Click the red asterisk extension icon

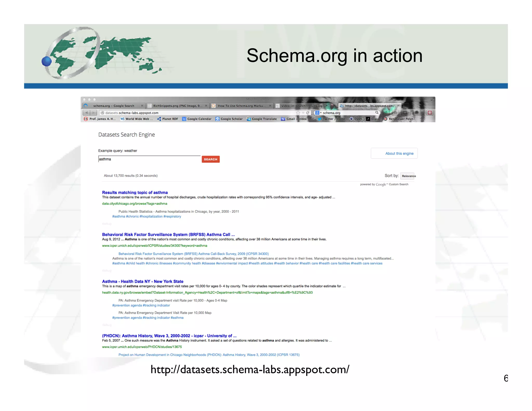(430, 113)
